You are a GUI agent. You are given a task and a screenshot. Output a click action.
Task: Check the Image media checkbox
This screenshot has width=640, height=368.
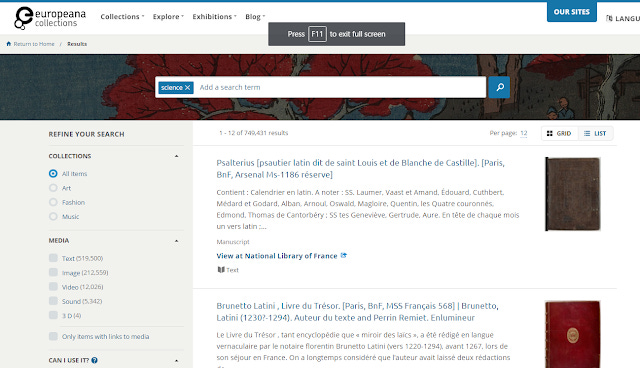tap(53, 272)
